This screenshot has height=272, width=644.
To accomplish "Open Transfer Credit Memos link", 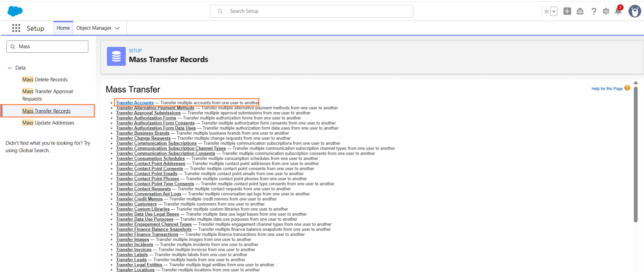I will (139, 199).
